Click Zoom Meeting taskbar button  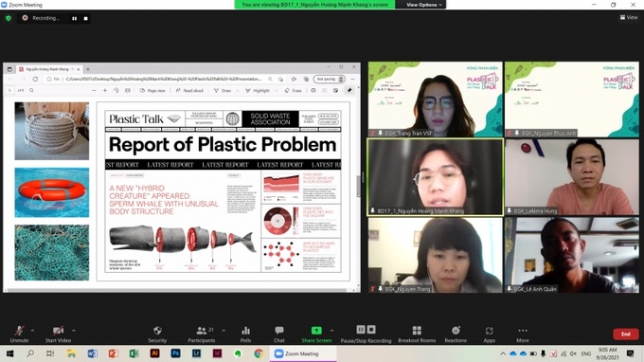[303, 353]
